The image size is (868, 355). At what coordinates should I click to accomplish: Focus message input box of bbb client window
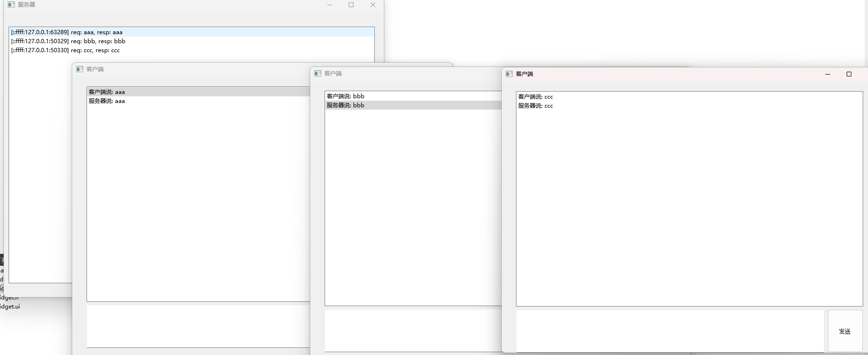(413, 331)
